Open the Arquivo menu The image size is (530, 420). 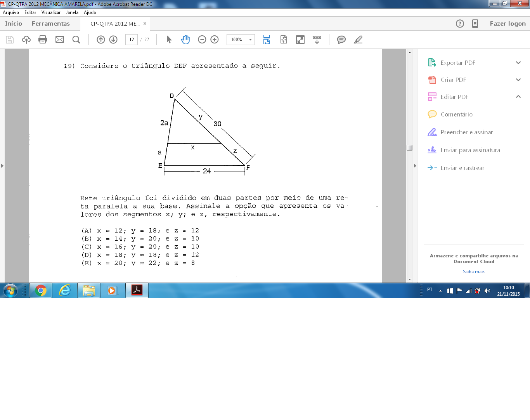pyautogui.click(x=11, y=12)
